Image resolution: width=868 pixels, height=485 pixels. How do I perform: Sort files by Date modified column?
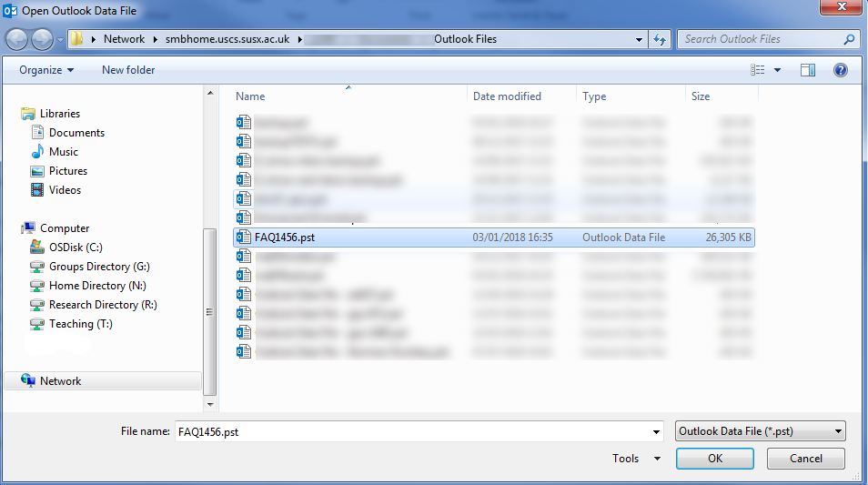click(507, 96)
